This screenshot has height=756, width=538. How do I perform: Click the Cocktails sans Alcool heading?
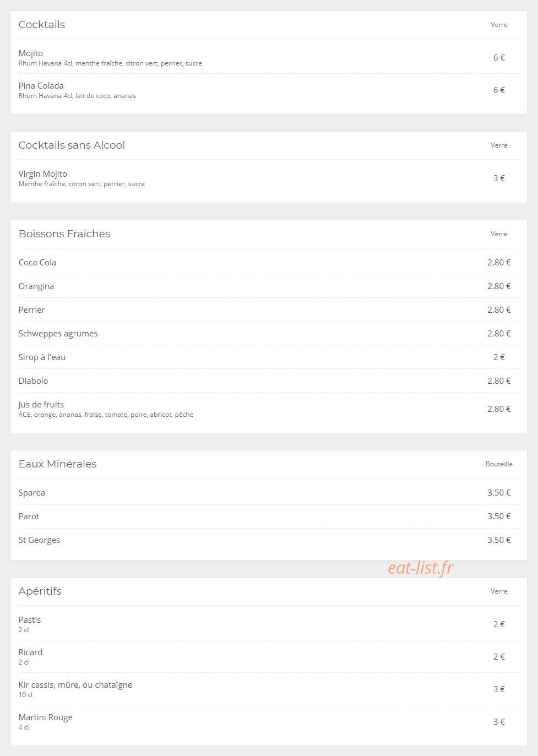tap(72, 145)
